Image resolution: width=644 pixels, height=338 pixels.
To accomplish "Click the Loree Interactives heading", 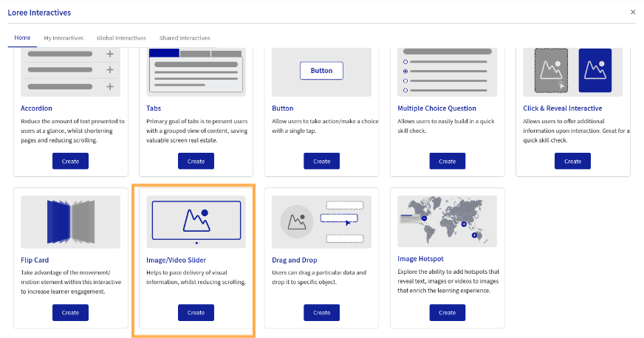I will click(x=39, y=13).
